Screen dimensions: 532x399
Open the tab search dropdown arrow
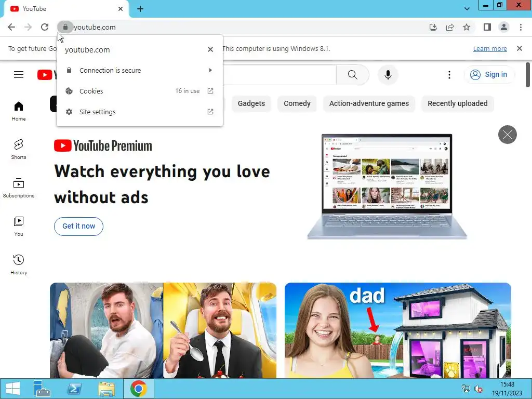[x=467, y=9]
